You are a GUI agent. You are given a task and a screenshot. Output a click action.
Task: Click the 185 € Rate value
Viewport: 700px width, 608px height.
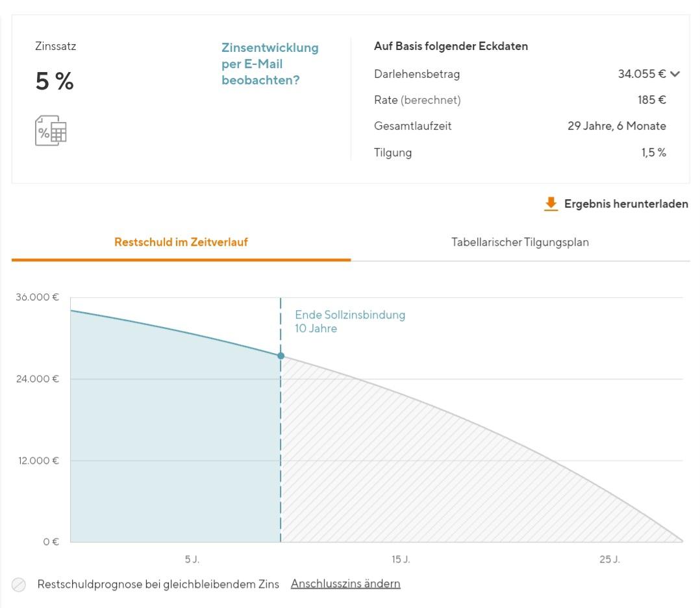tap(651, 100)
